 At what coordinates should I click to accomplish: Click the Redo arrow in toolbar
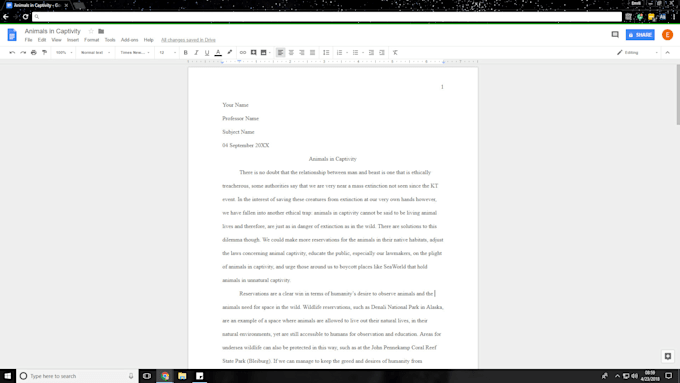[x=23, y=52]
